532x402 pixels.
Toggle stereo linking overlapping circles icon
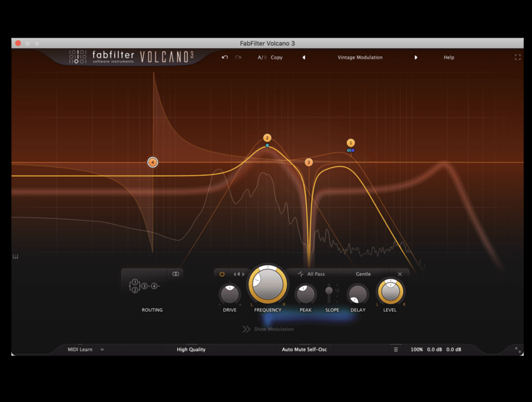tap(176, 274)
